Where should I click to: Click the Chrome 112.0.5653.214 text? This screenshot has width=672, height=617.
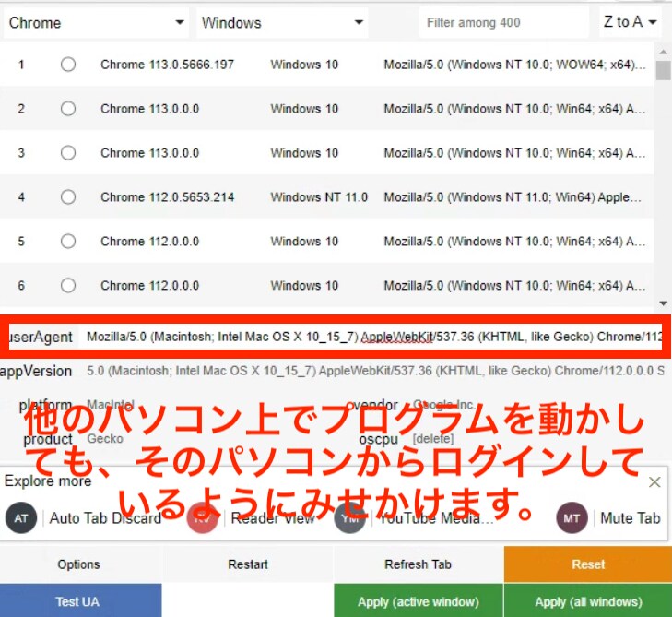[167, 197]
